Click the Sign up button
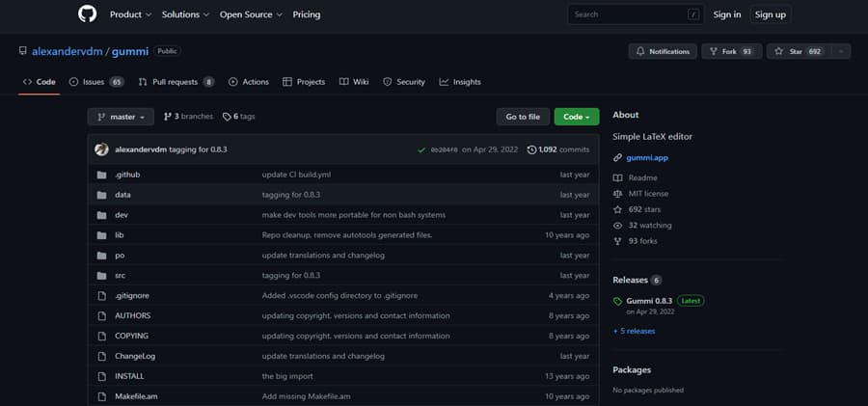This screenshot has height=406, width=868. 770,14
